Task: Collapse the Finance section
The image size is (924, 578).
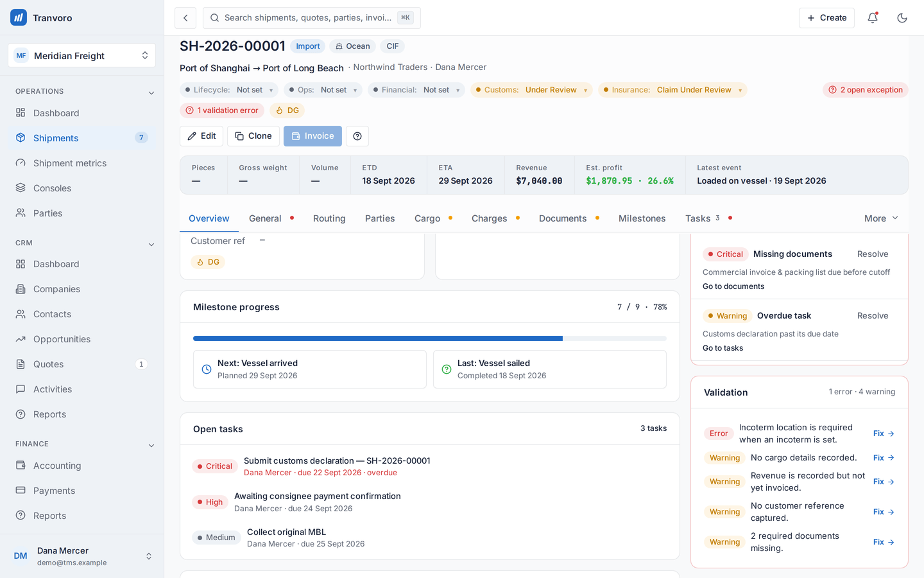Action: pyautogui.click(x=151, y=445)
